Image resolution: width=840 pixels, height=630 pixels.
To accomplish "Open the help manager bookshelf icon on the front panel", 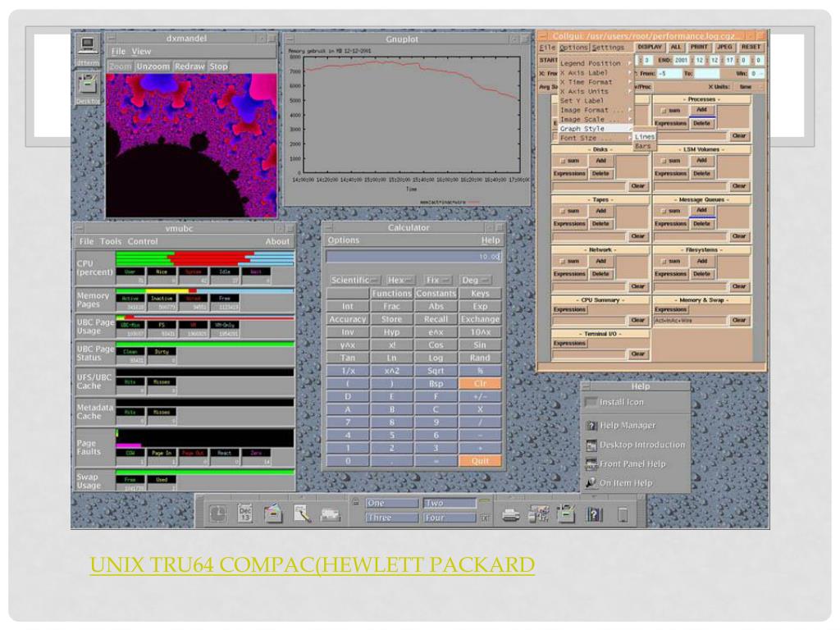I will click(x=594, y=514).
